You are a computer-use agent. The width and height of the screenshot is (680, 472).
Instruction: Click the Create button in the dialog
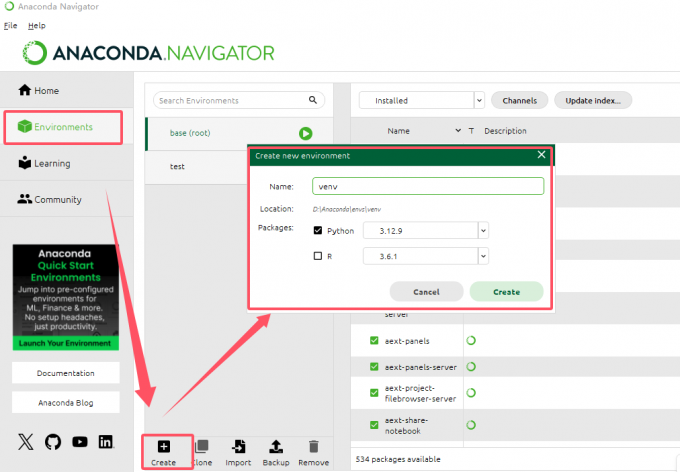(507, 292)
